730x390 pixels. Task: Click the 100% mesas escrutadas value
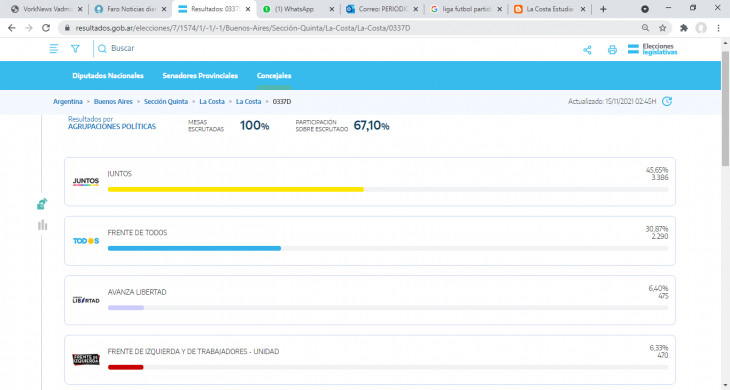point(254,126)
